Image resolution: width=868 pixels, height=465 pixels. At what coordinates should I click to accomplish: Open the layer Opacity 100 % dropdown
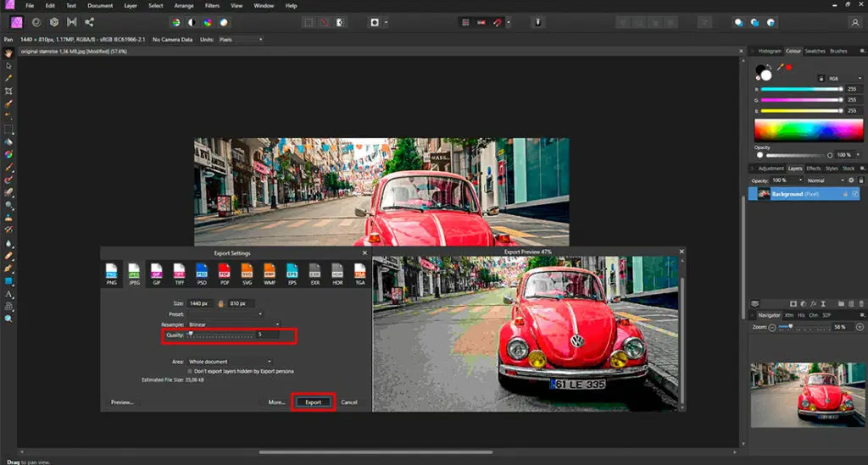[787, 180]
